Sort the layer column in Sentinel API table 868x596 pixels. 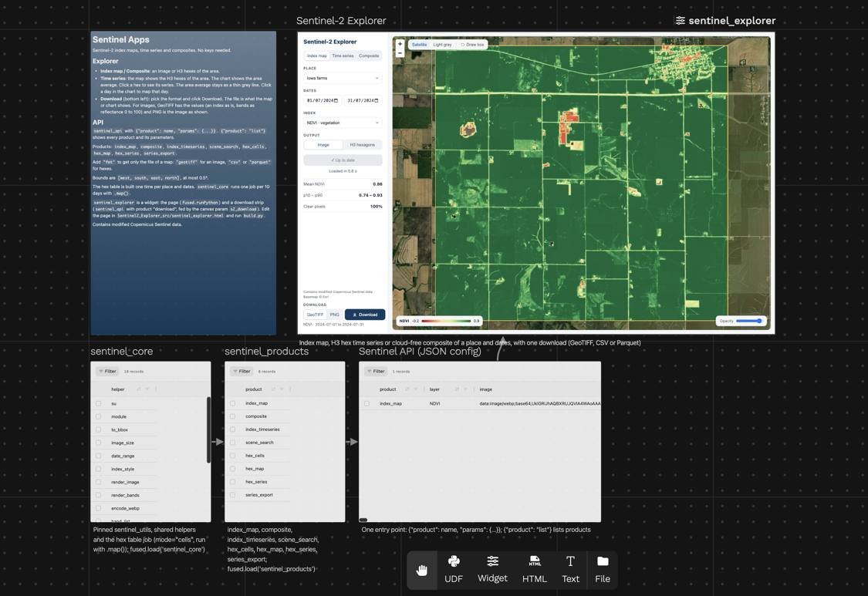pos(457,389)
